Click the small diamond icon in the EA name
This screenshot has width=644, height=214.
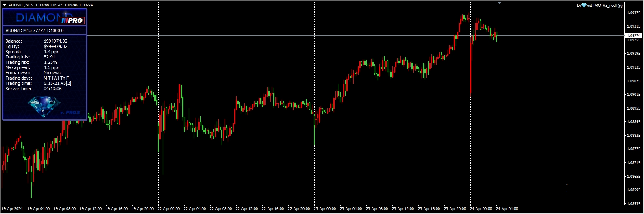pyautogui.click(x=584, y=6)
